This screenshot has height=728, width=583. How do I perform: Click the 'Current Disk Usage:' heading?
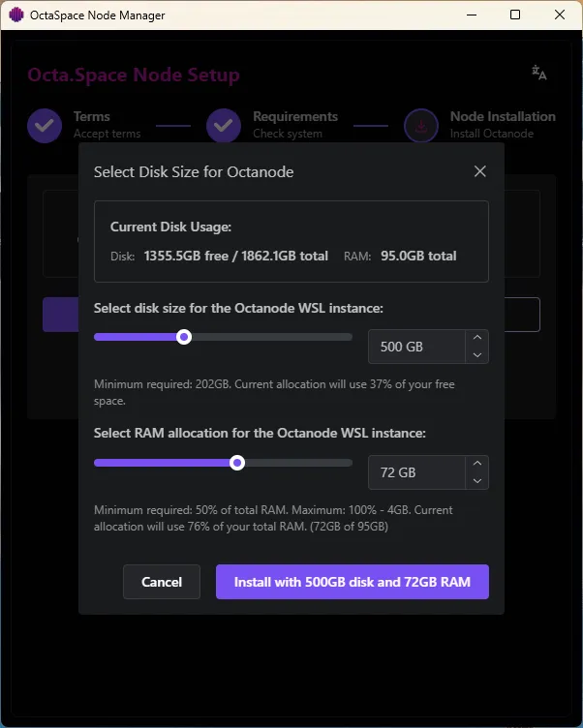tap(170, 227)
